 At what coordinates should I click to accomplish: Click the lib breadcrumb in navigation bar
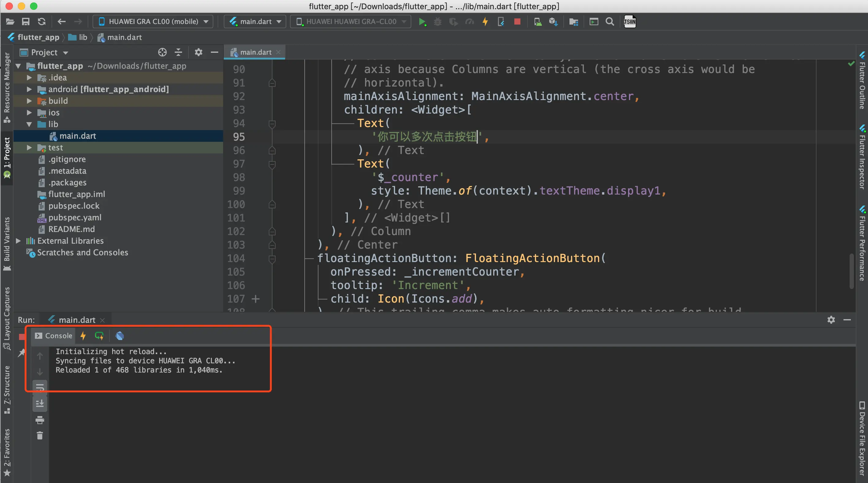point(83,37)
